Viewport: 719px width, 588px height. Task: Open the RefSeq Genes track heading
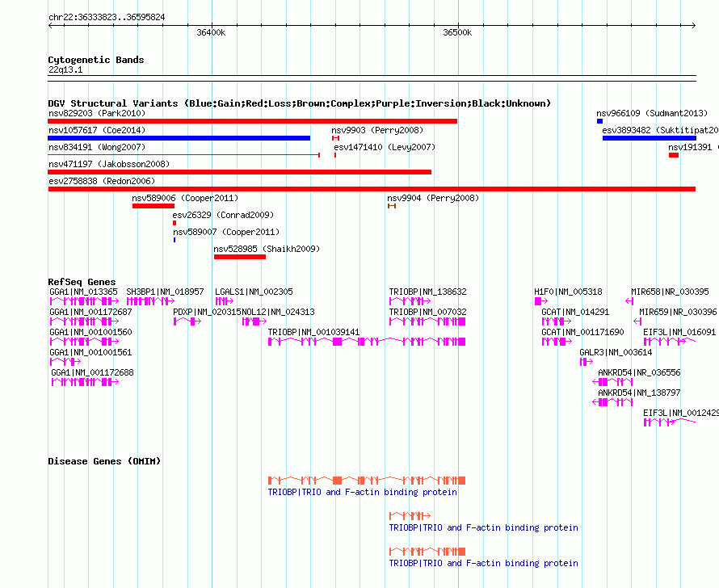(x=82, y=282)
